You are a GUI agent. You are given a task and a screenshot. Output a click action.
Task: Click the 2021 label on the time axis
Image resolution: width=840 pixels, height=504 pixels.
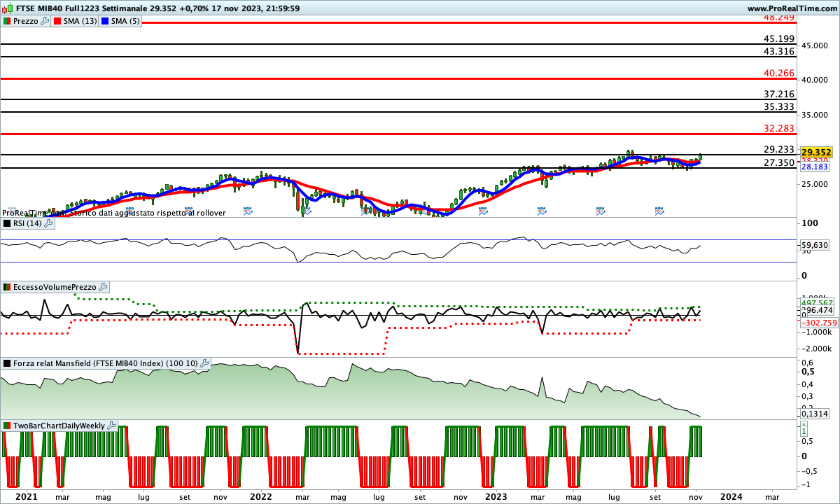[27, 496]
